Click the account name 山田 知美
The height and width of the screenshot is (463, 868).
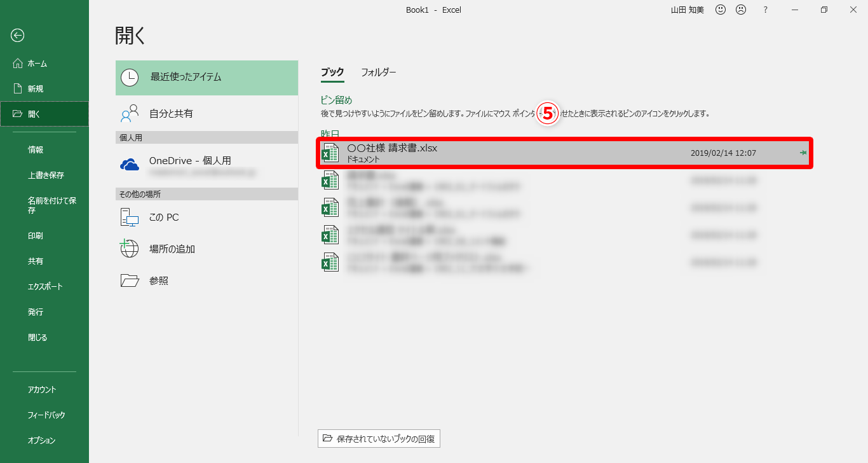pos(688,10)
